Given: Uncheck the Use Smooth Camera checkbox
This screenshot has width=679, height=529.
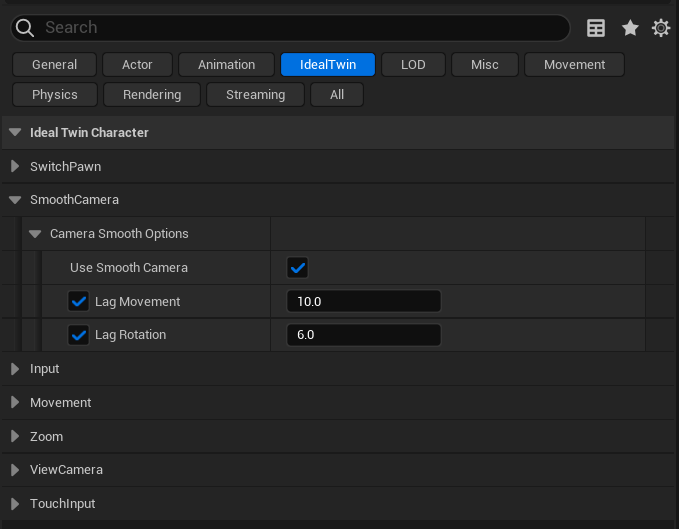Looking at the screenshot, I should 297,267.
